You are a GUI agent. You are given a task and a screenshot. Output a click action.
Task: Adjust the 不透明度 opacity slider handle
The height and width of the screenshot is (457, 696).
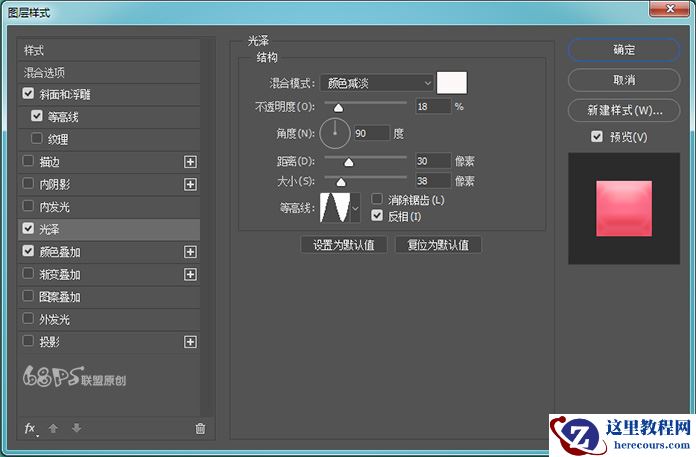(338, 107)
